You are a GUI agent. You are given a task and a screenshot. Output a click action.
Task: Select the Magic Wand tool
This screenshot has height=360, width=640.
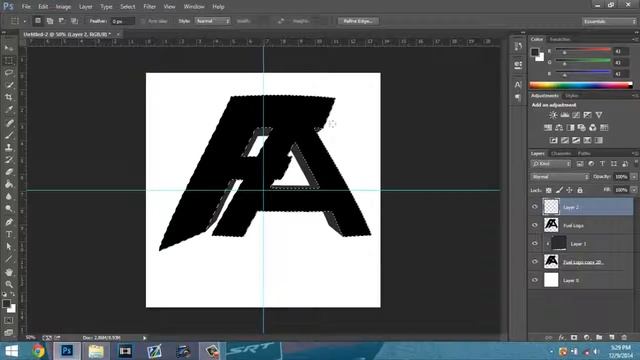[9, 85]
